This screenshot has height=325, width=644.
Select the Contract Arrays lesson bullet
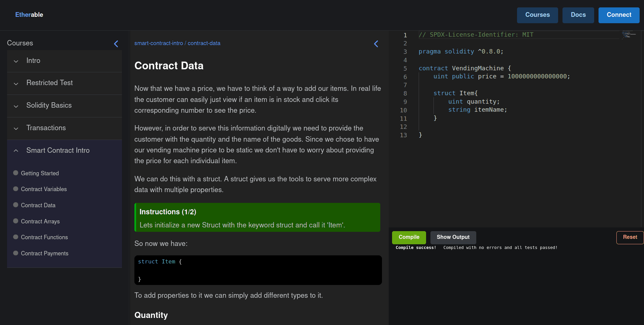[x=15, y=221]
